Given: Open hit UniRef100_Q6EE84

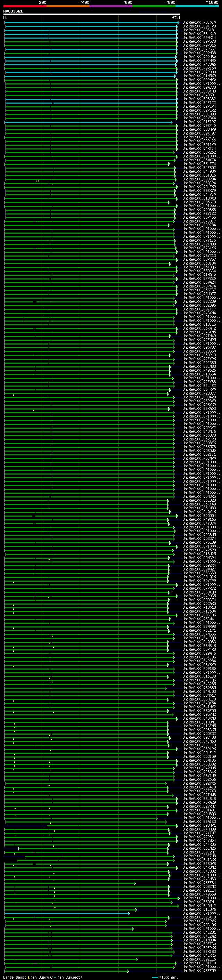Looking at the screenshot, I should (x=199, y=883).
